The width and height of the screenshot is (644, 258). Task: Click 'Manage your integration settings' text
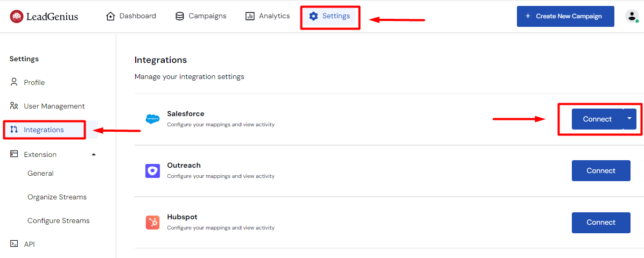point(190,77)
